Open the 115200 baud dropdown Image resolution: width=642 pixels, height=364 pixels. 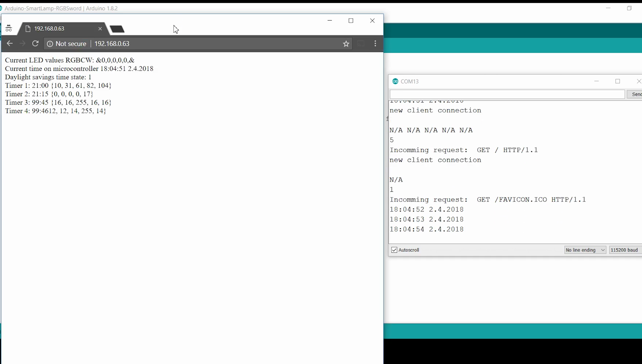pyautogui.click(x=625, y=250)
